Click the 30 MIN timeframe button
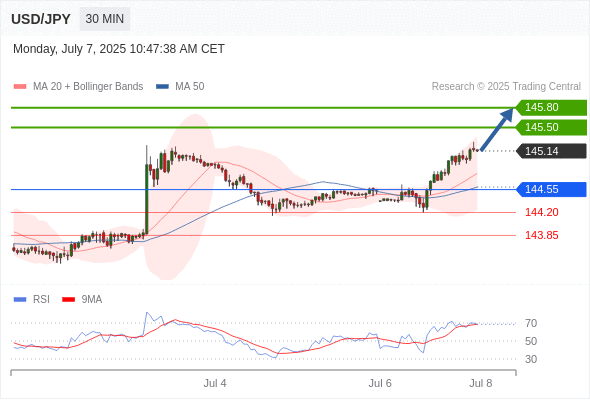590x400 pixels. [x=105, y=19]
